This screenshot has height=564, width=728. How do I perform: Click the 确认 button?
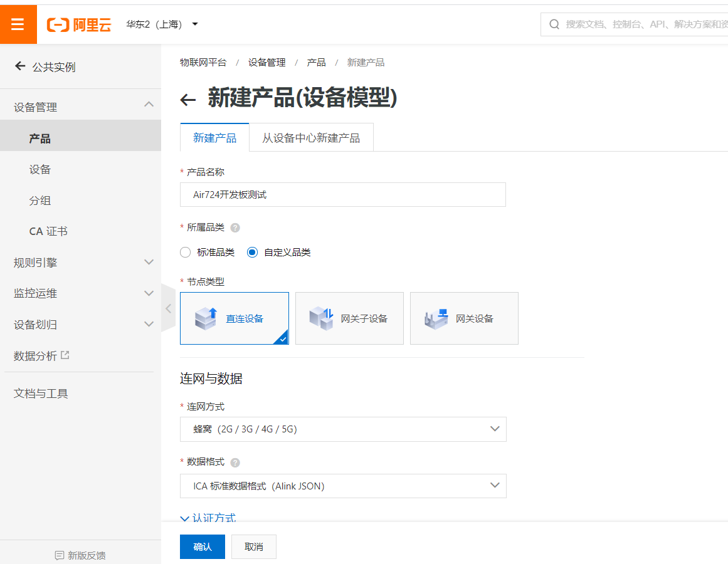click(202, 546)
